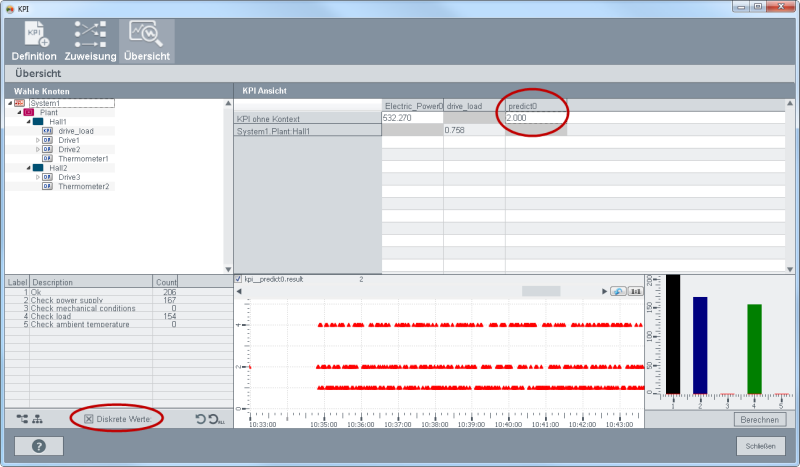
Task: Click the System1.Plant:Hall1 row header
Action: (308, 131)
